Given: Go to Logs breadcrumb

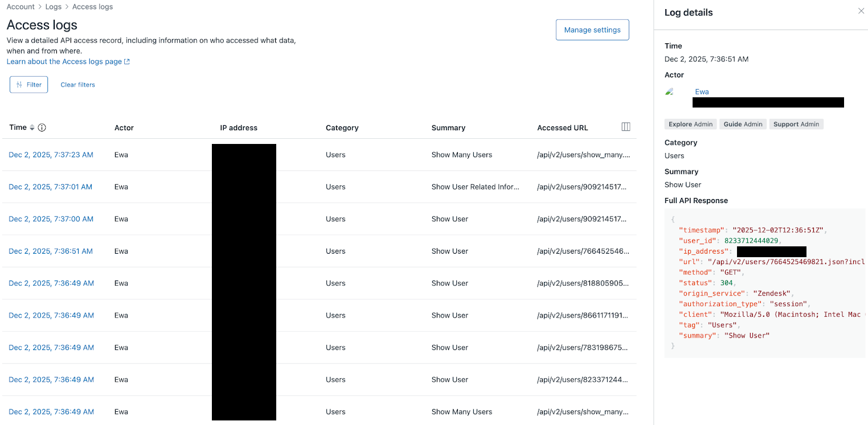Looking at the screenshot, I should (54, 7).
